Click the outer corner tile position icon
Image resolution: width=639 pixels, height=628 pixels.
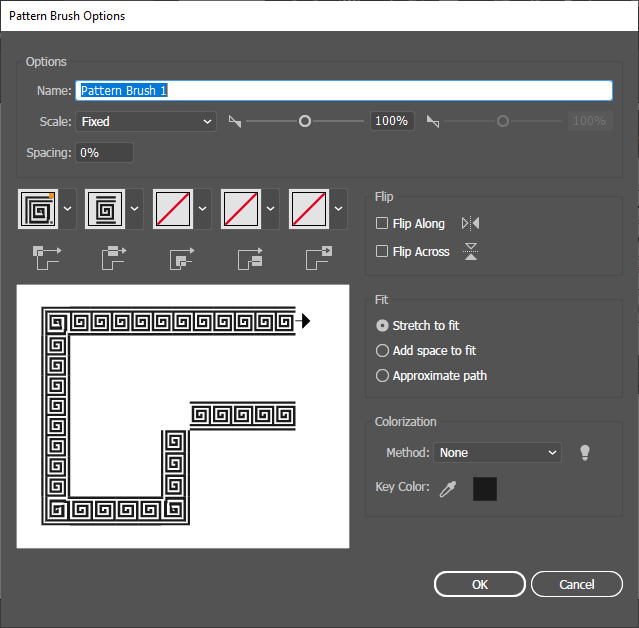(46, 258)
